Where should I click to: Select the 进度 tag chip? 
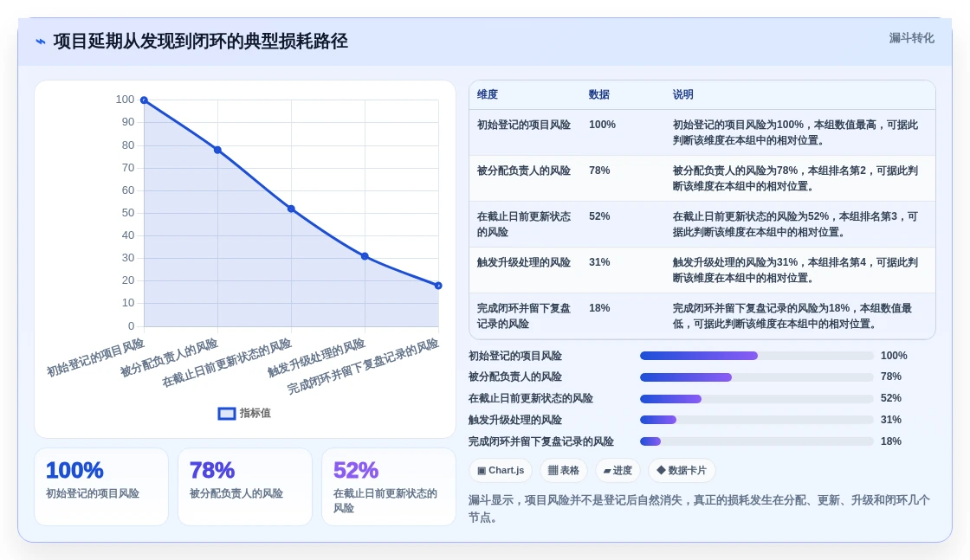[618, 470]
